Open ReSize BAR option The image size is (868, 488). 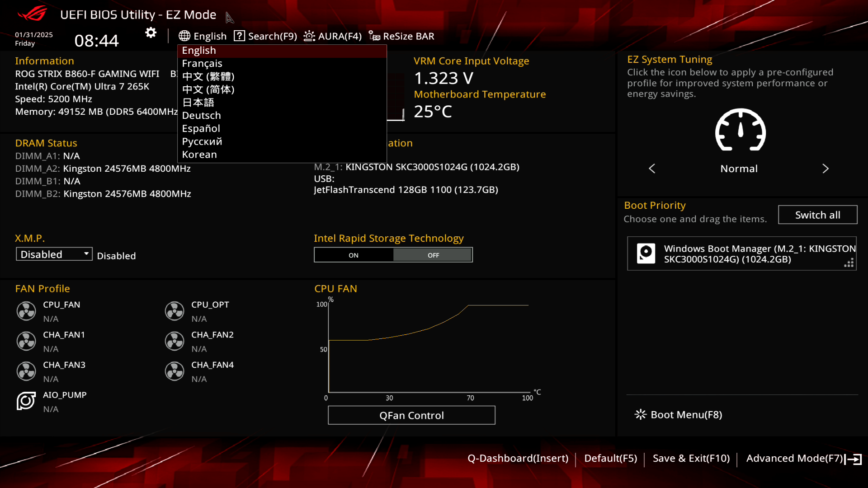401,36
